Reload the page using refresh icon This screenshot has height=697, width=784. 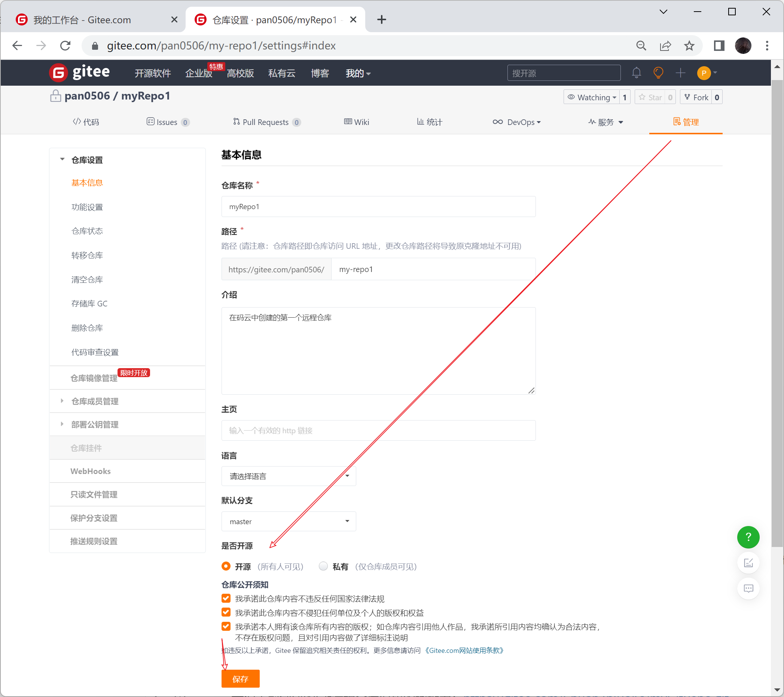(x=65, y=46)
